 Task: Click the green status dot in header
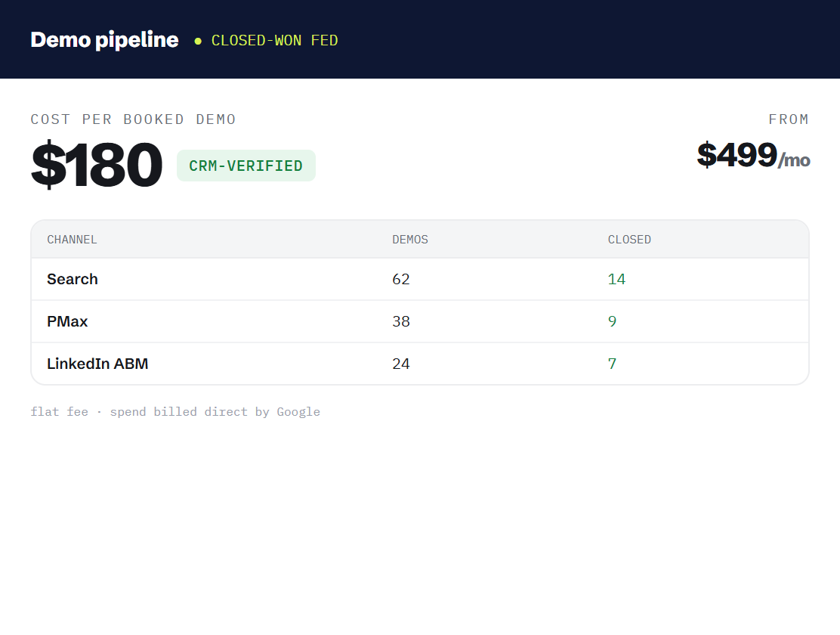click(x=198, y=41)
